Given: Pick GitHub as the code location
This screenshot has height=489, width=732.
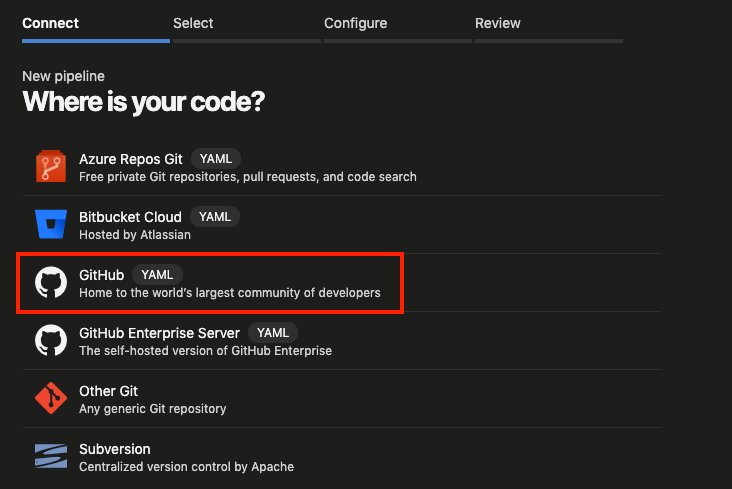Looking at the screenshot, I should click(x=342, y=283).
